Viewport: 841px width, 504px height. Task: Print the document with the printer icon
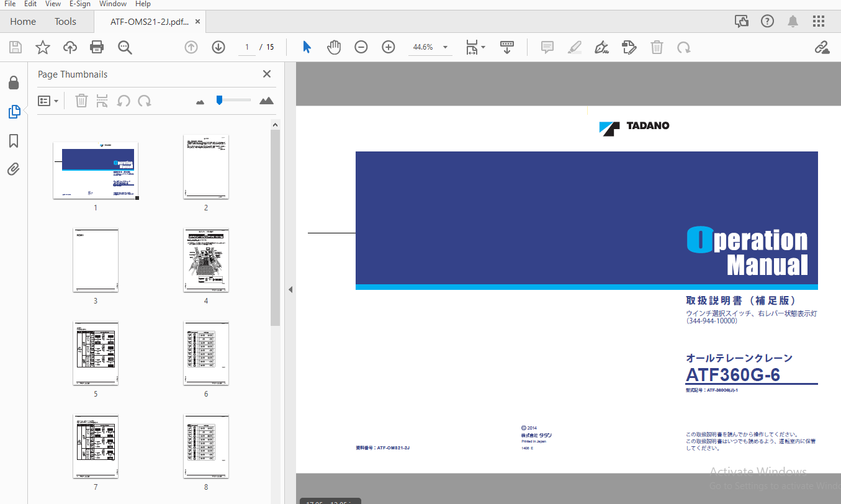coord(97,47)
